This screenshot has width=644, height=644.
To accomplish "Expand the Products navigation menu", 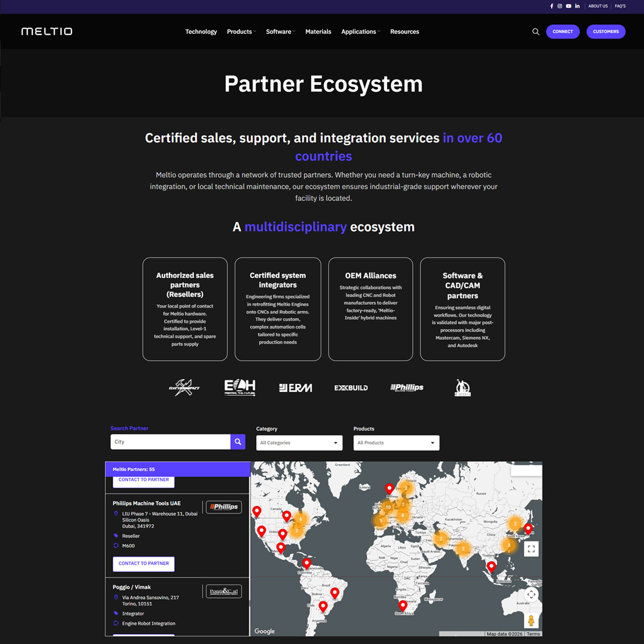I will (241, 32).
